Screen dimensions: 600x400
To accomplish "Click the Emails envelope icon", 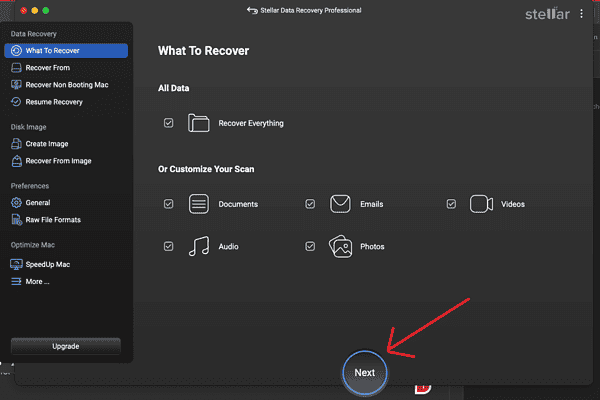I will (x=340, y=204).
